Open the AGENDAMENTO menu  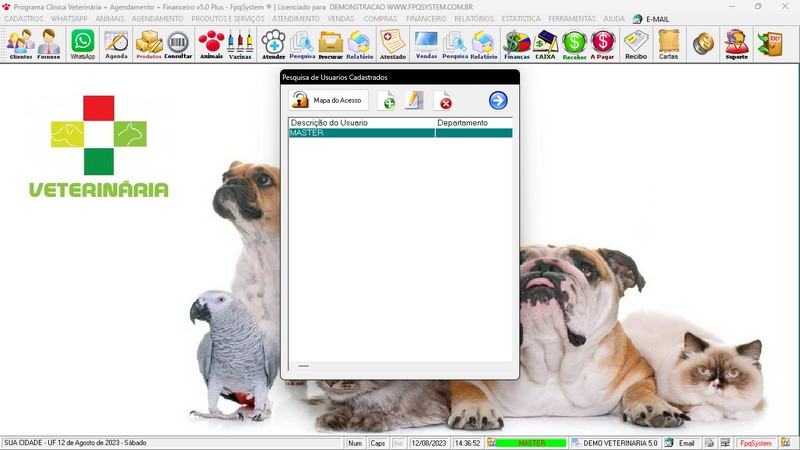coord(157,19)
